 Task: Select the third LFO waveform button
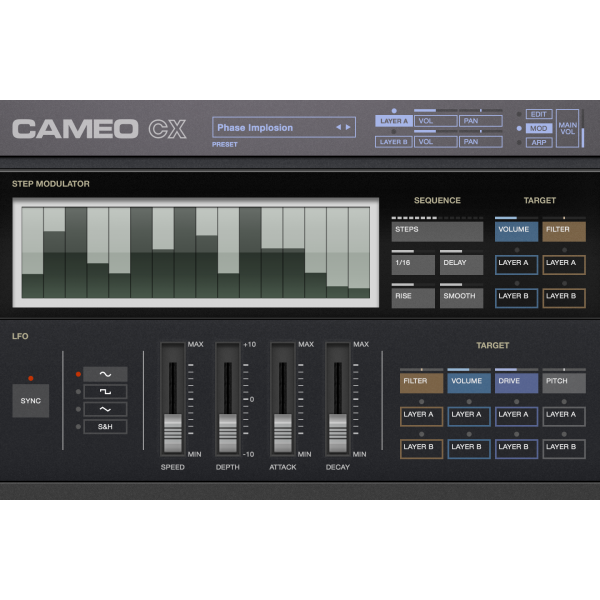(105, 409)
